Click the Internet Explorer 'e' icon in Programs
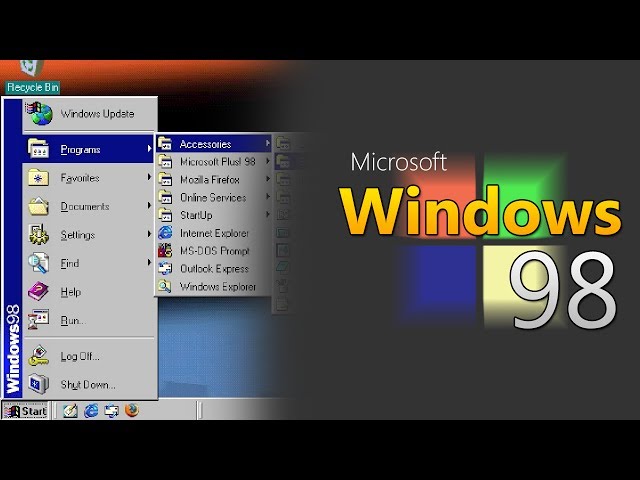This screenshot has height=480, width=640. click(x=165, y=233)
